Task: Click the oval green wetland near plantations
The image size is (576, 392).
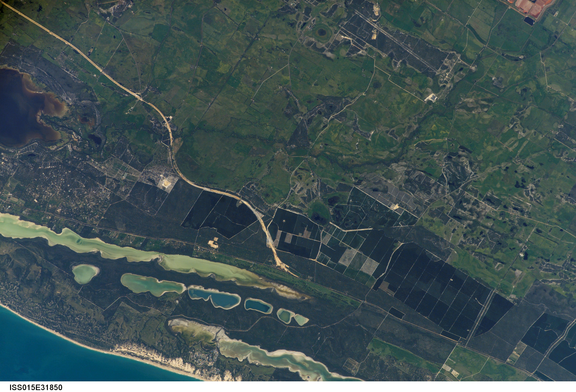Action: click(x=319, y=213)
